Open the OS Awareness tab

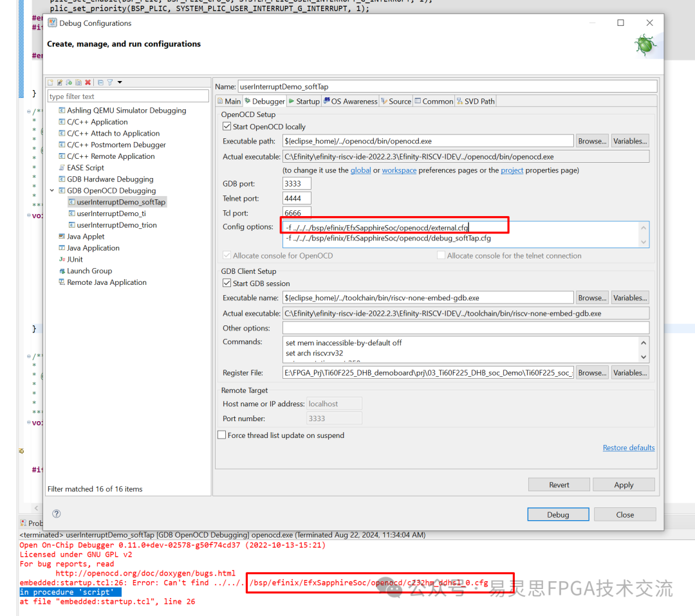(x=350, y=102)
